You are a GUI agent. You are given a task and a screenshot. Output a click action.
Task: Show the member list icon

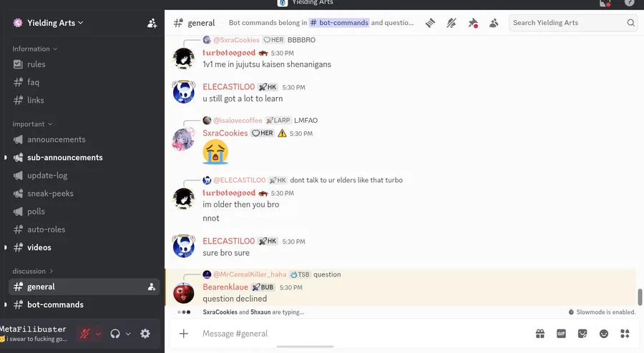[494, 23]
